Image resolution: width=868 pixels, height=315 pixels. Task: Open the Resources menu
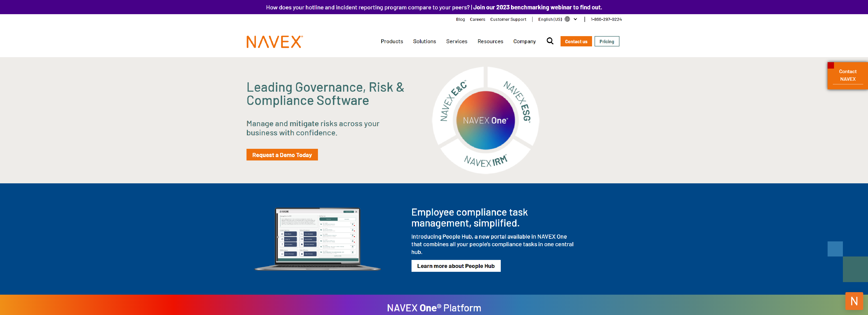[490, 41]
